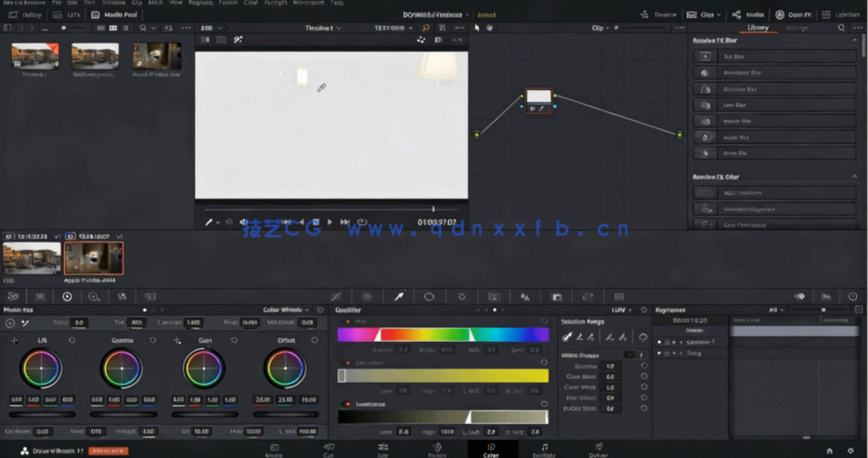Open the Sizing palette icon
The height and width of the screenshot is (458, 868).
pos(588,297)
